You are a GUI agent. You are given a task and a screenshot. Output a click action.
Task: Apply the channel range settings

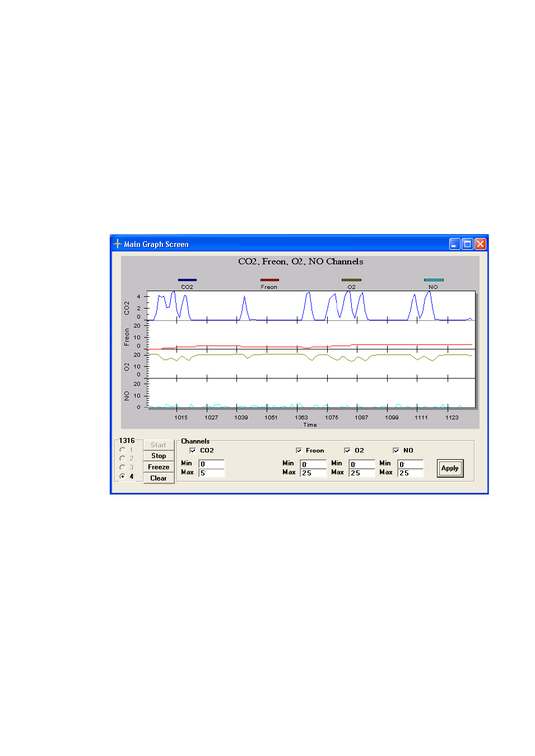[x=450, y=468]
